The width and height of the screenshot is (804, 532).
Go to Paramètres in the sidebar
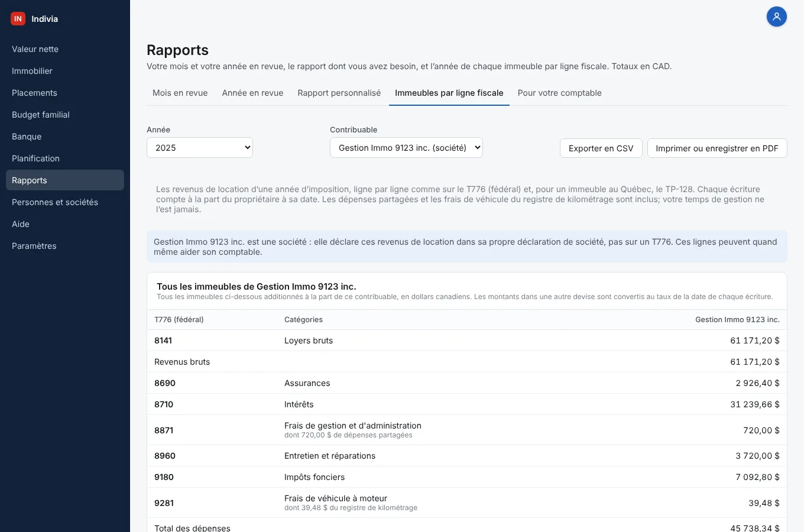pyautogui.click(x=65, y=246)
